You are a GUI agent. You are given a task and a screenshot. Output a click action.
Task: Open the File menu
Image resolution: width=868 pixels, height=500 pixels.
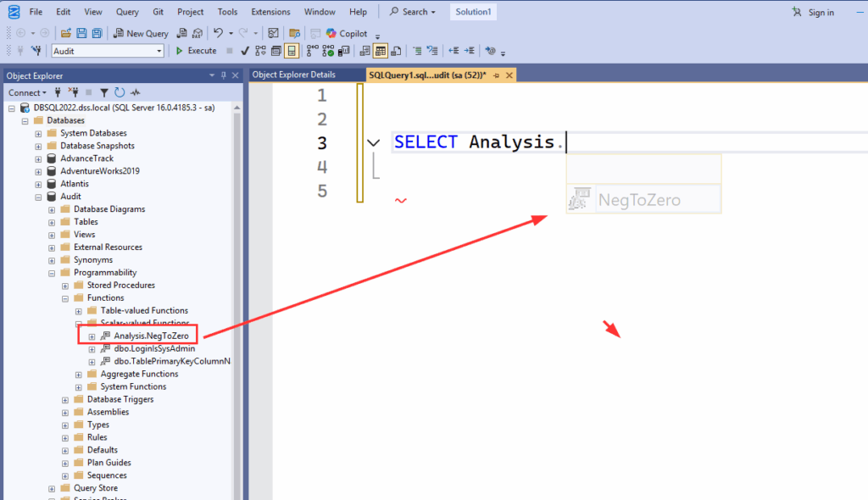(x=36, y=12)
